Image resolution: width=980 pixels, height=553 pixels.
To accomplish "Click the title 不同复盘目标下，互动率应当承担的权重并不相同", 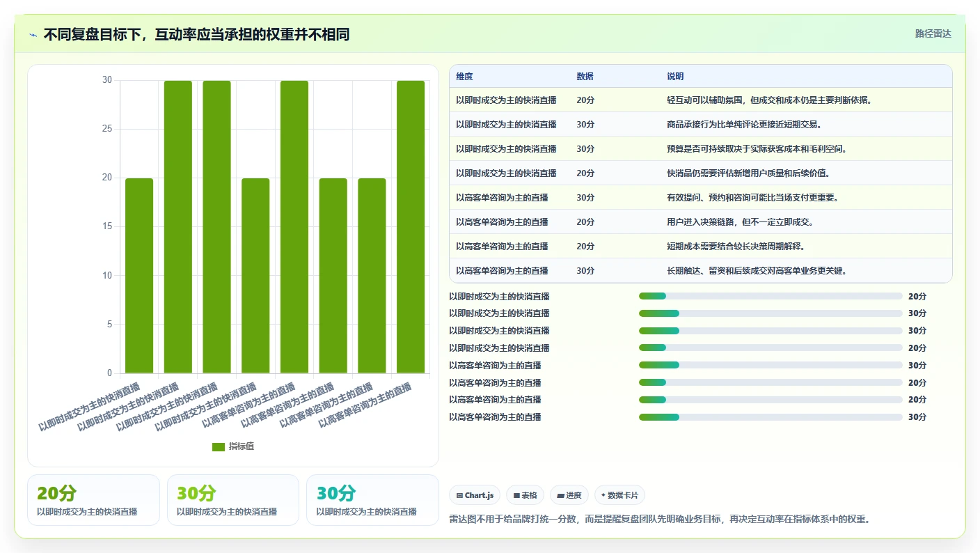I will pos(196,34).
